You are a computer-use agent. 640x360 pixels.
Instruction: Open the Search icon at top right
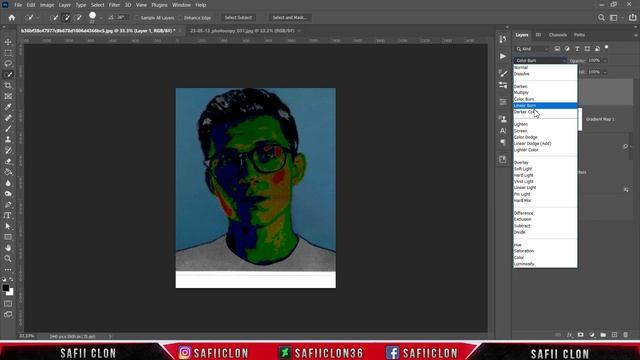click(601, 18)
